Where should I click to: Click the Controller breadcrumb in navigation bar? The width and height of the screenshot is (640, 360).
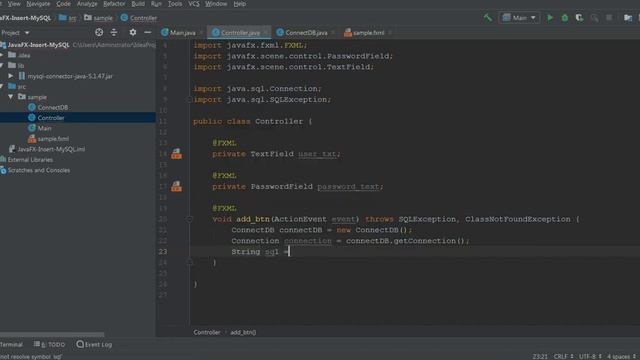[139, 18]
